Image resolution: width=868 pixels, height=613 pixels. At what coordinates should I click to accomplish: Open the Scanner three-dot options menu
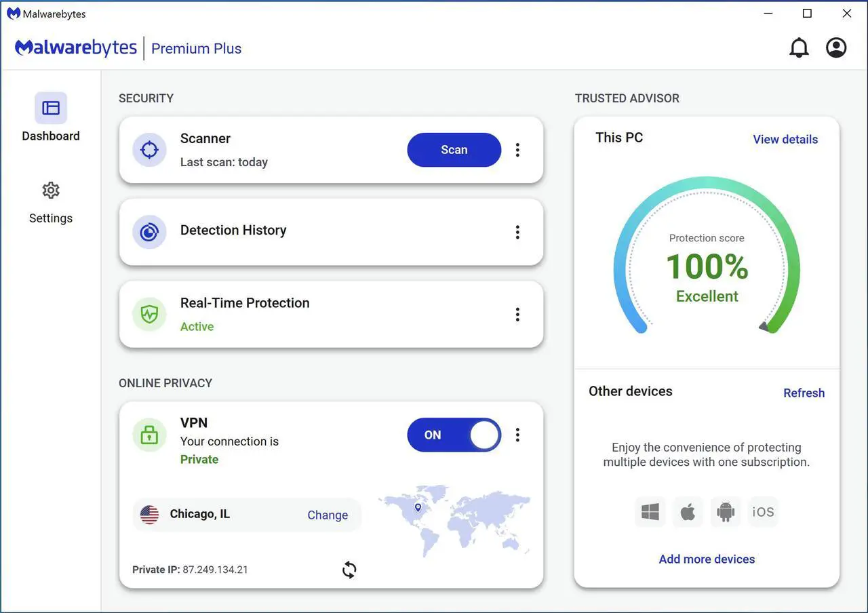tap(517, 149)
